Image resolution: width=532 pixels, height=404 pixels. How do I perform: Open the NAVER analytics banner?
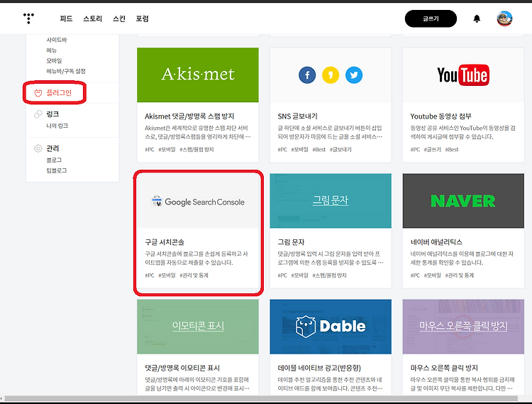click(463, 201)
